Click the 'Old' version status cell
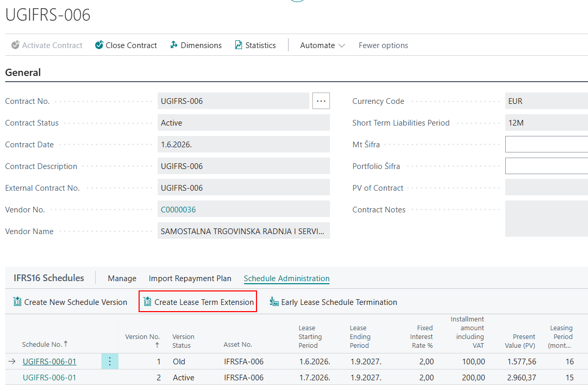 point(179,361)
